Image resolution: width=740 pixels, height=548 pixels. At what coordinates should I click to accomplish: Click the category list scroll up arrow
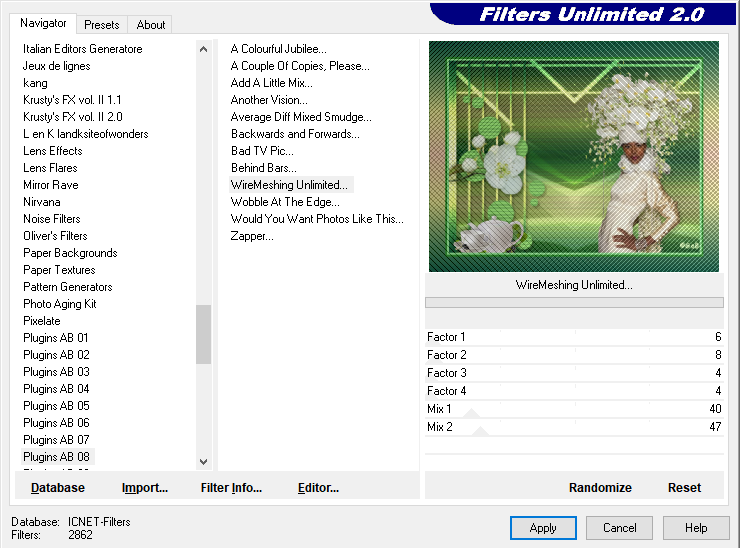tap(203, 49)
